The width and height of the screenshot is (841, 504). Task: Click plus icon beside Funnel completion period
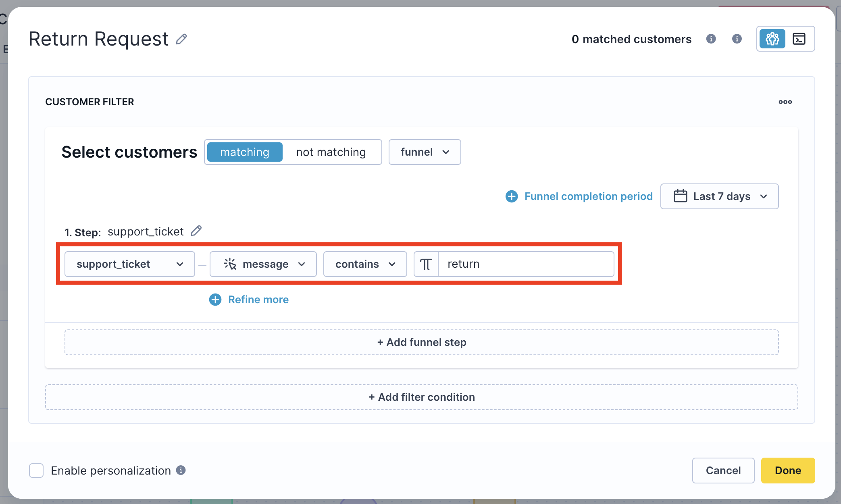pos(512,196)
